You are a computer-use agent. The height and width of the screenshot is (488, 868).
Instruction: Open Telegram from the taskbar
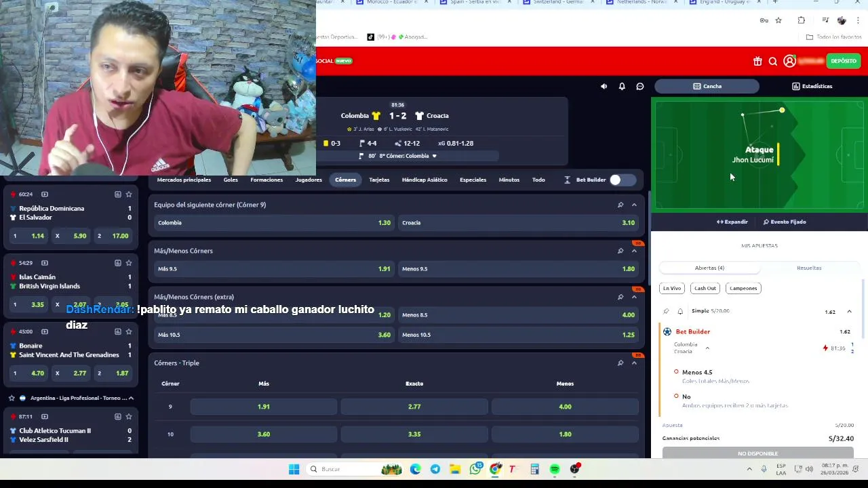[435, 469]
